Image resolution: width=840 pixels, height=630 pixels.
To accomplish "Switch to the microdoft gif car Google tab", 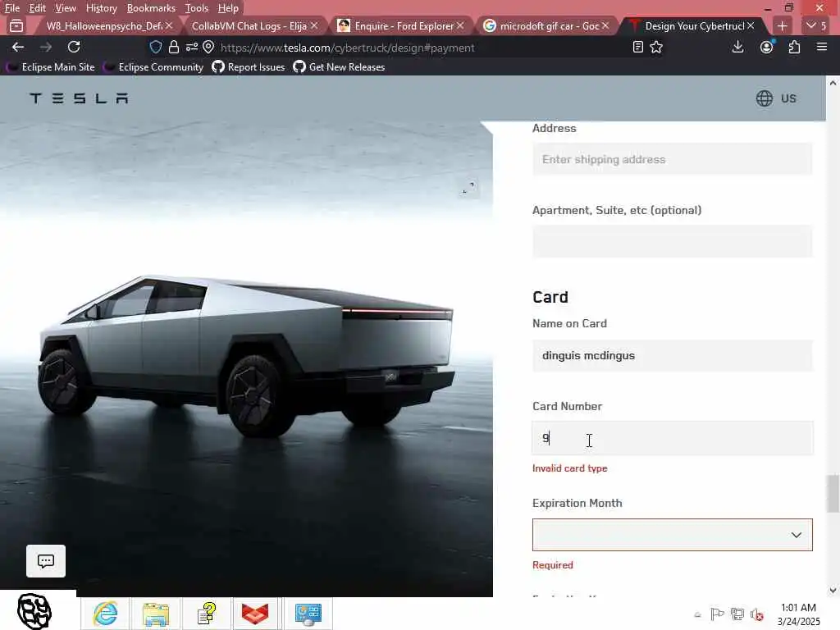I will tap(549, 25).
